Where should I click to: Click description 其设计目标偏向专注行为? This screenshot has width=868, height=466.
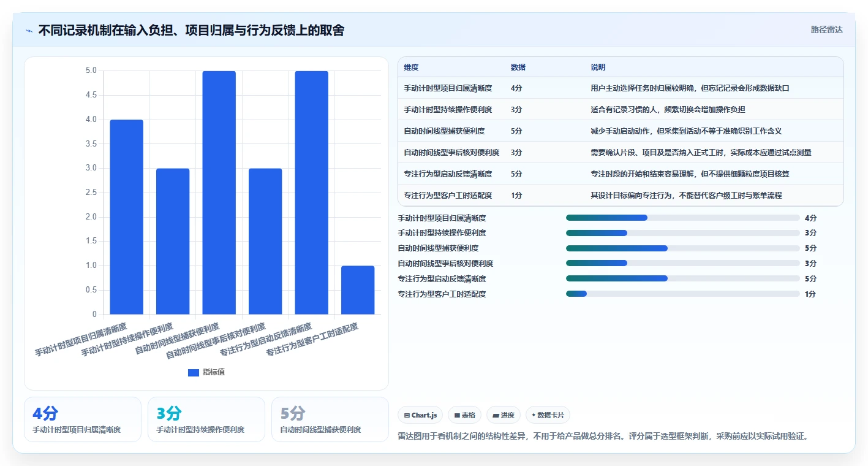pyautogui.click(x=631, y=196)
